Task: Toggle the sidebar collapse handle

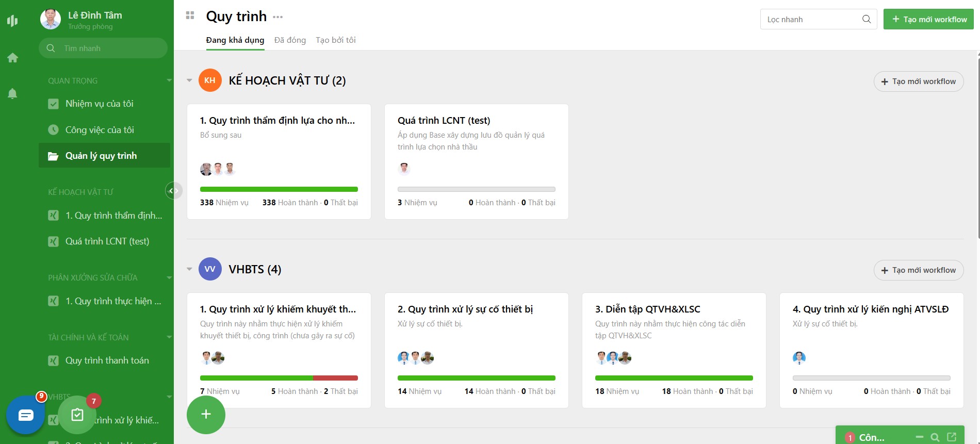Action: (x=173, y=191)
